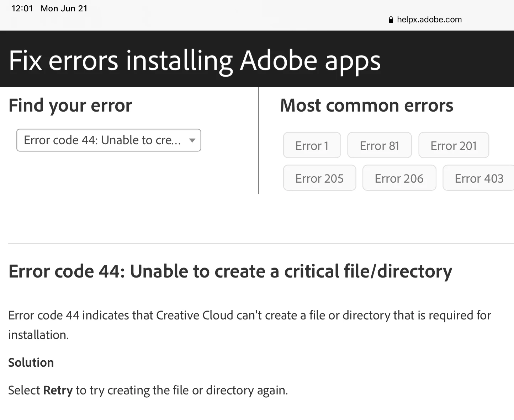The image size is (514, 420).
Task: Click the bold word 'Retry'
Action: (58, 390)
